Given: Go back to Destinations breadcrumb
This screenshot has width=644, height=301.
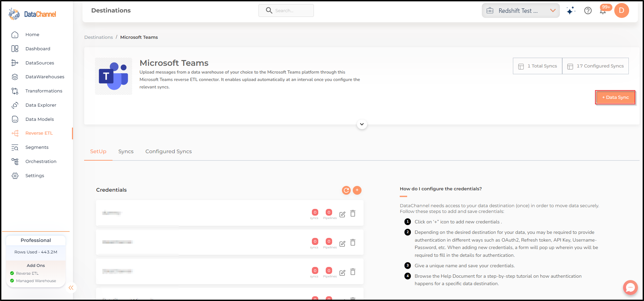Looking at the screenshot, I should click(98, 37).
